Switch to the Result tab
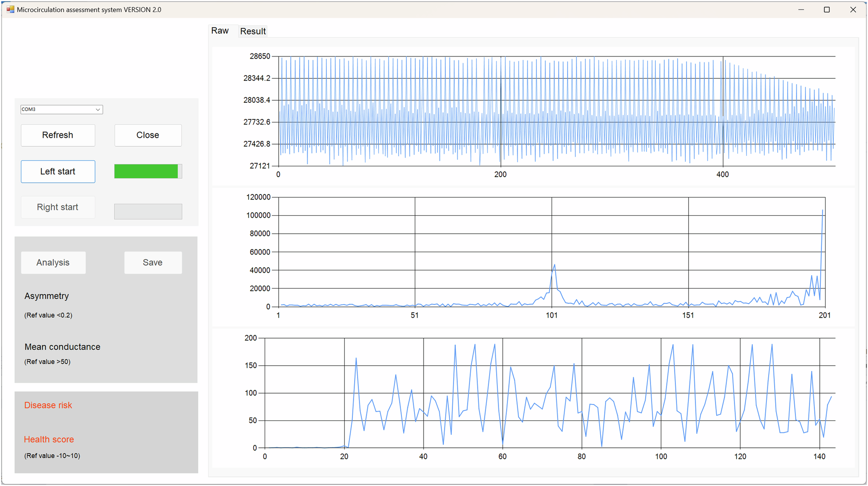Viewport: 868px width, 486px height. coord(253,31)
